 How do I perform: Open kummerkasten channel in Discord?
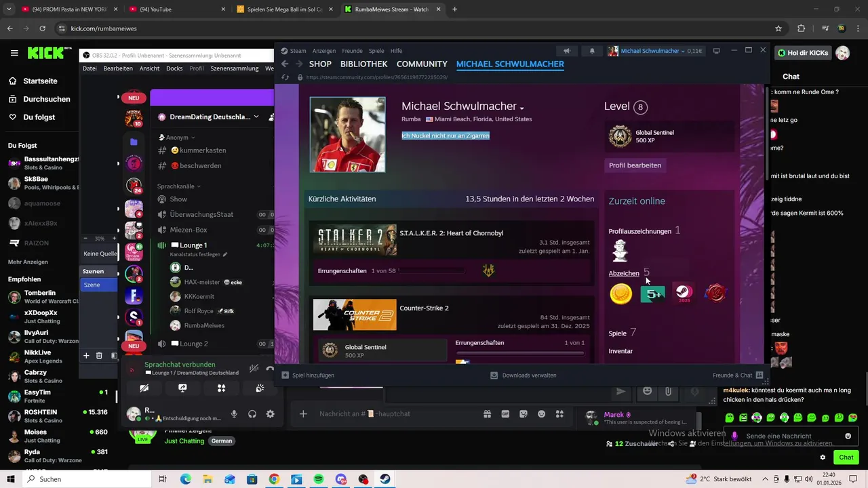click(x=203, y=150)
